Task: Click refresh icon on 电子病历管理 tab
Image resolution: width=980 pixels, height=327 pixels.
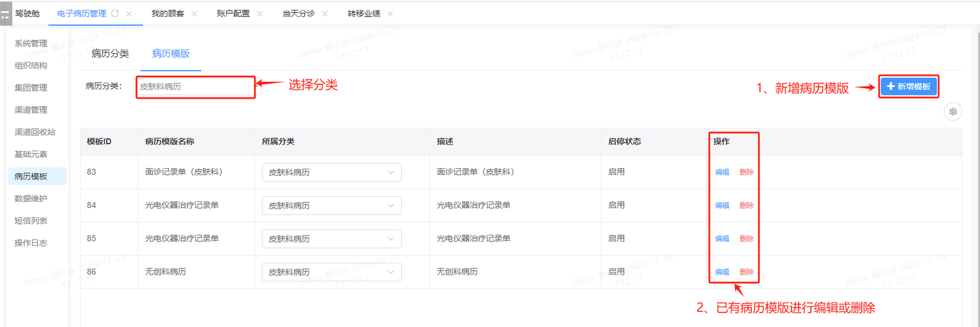Action: tap(116, 14)
